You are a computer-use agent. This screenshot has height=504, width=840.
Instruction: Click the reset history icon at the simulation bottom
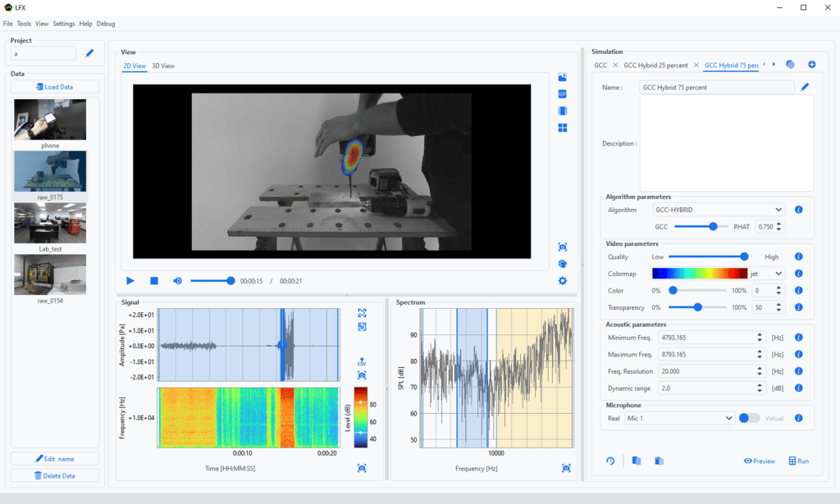(x=610, y=461)
